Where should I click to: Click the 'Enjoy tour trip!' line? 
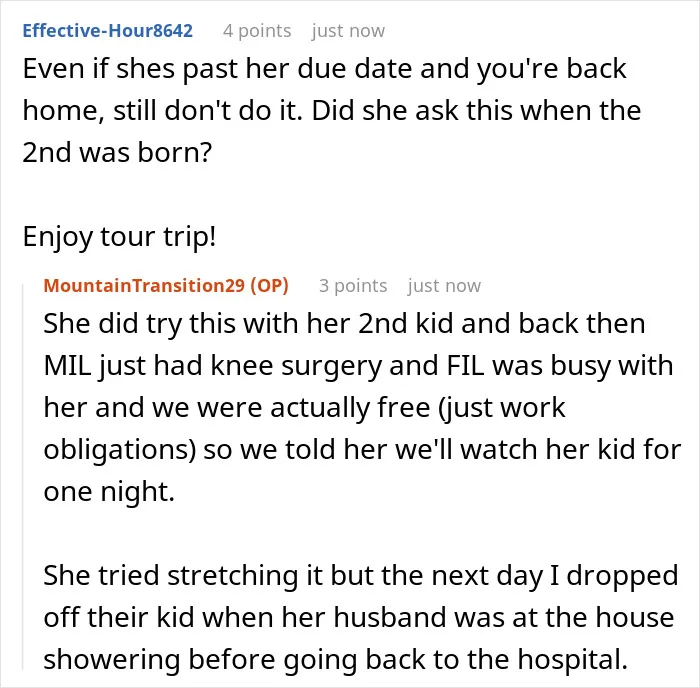click(119, 237)
